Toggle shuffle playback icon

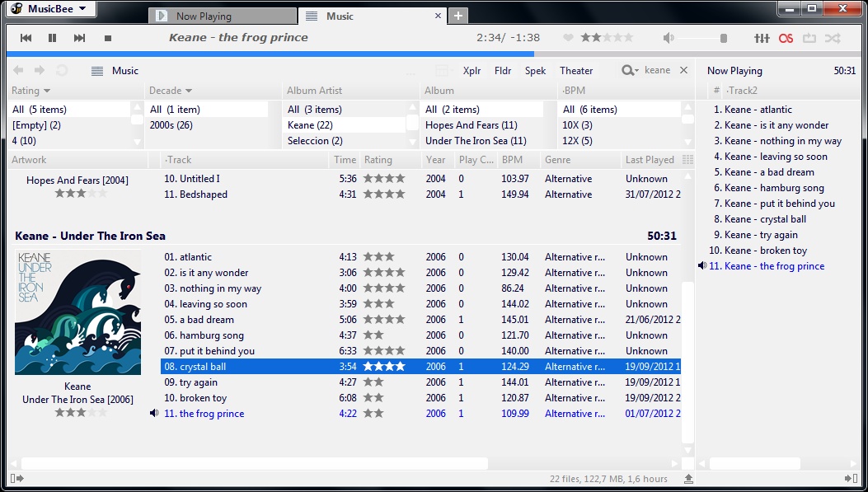pyautogui.click(x=833, y=38)
